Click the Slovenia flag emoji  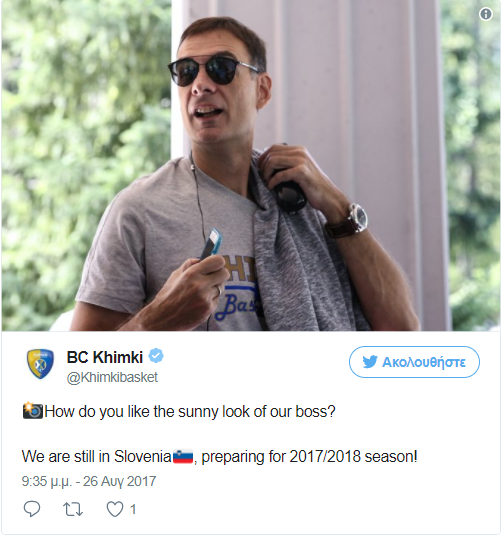point(183,456)
